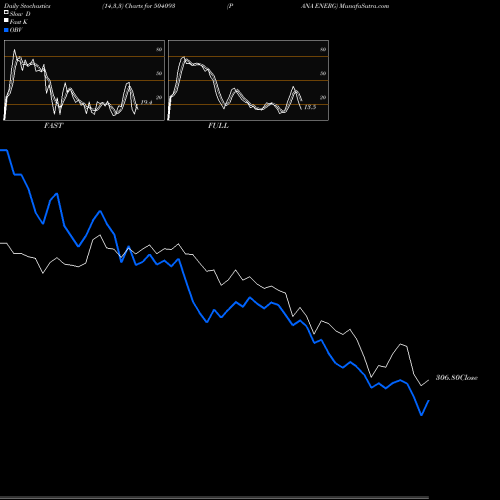Click the 'MunafaSutra.com' text

coord(364,6)
